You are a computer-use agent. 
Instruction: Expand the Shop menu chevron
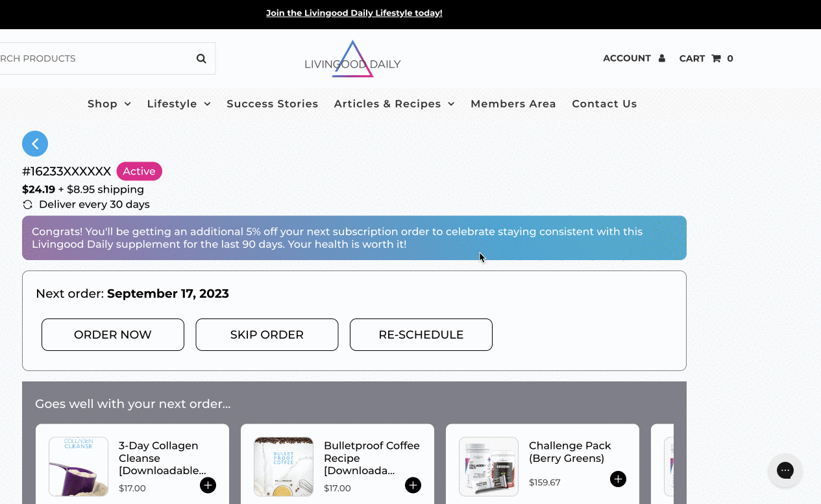coord(128,104)
